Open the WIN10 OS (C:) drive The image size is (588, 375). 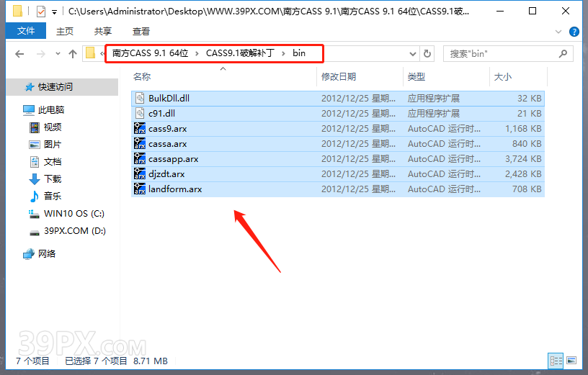click(x=74, y=214)
